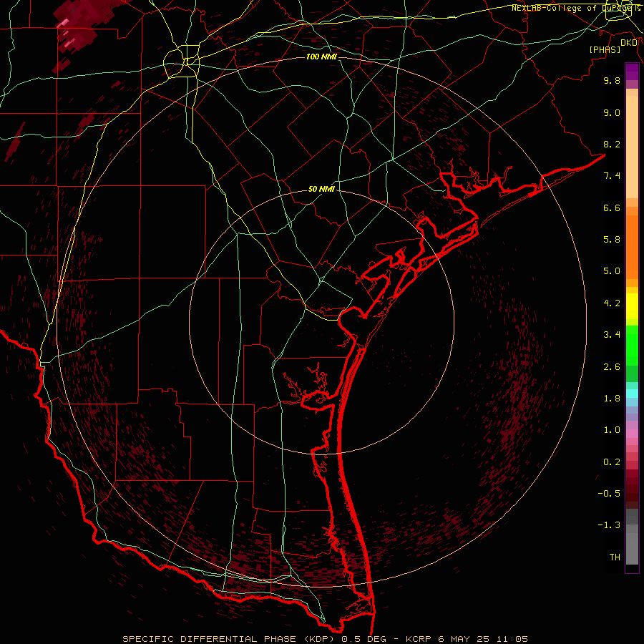Viewport: 644px width, 644px height.
Task: Click the 5.8 value on the color scale
Action: tap(612, 240)
